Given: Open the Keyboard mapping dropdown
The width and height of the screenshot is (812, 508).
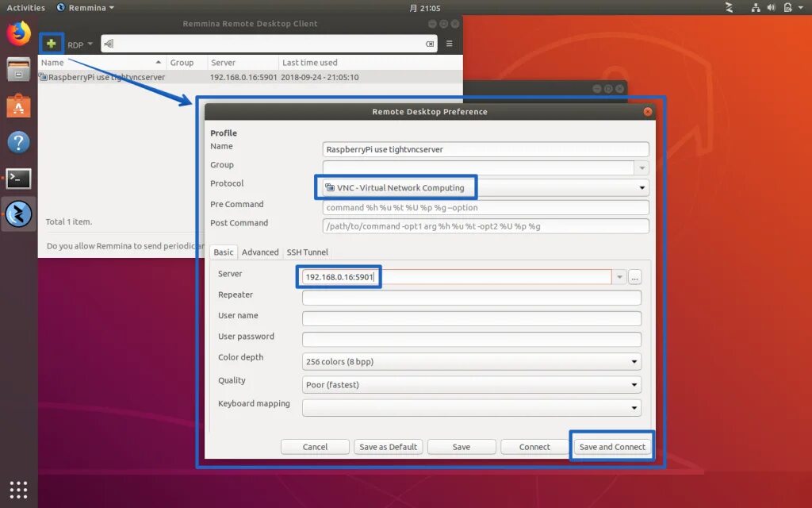Looking at the screenshot, I should click(x=471, y=407).
